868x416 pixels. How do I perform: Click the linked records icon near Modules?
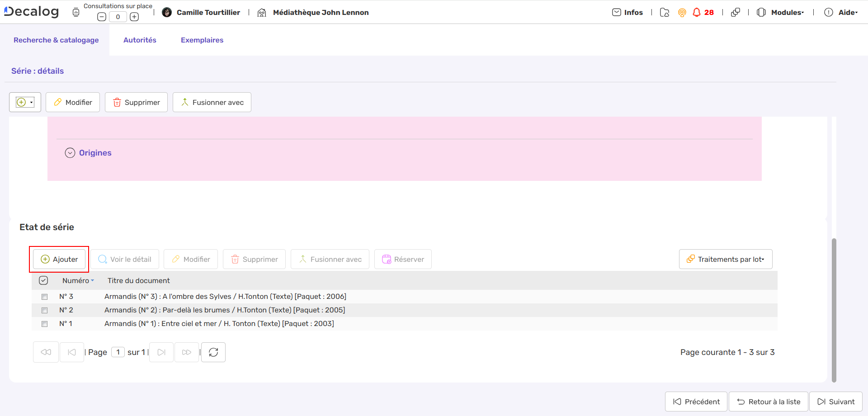coord(735,13)
